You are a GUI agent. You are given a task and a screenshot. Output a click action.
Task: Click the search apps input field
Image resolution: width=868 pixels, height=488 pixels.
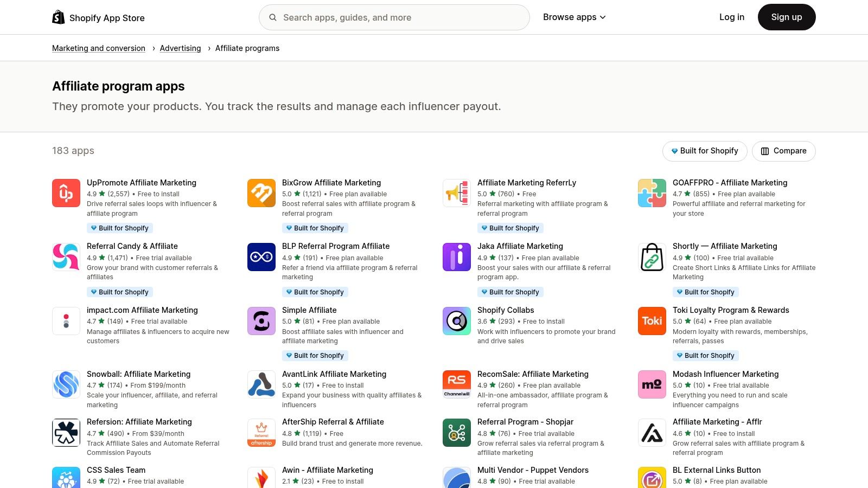coord(394,17)
